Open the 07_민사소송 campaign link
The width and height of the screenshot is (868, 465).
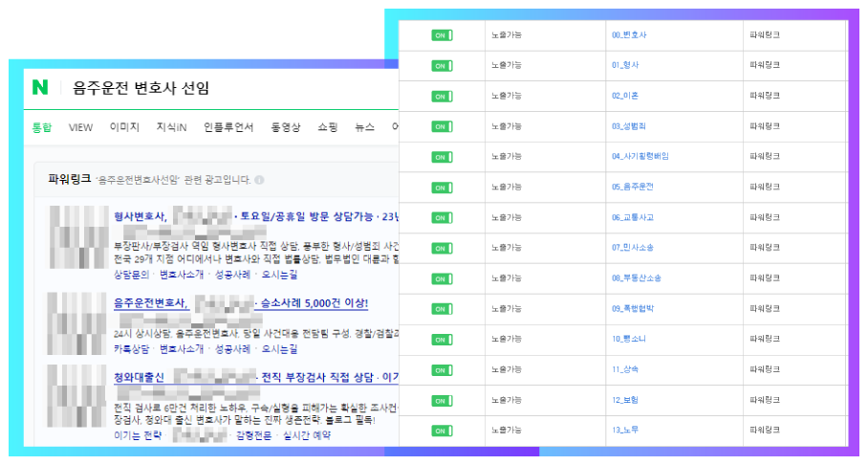[x=632, y=247]
